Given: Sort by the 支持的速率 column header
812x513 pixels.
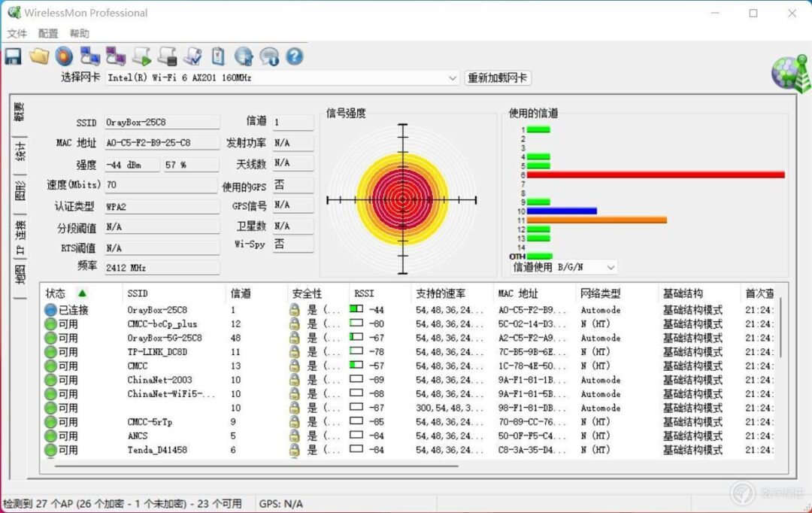Looking at the screenshot, I should point(452,293).
